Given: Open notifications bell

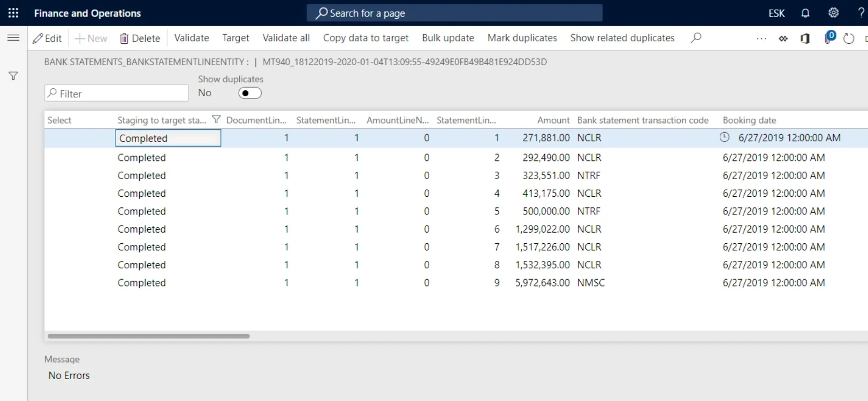Looking at the screenshot, I should (805, 13).
